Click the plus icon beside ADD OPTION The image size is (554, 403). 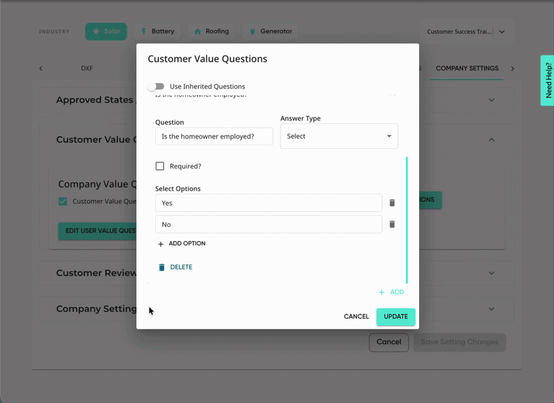[x=160, y=244]
